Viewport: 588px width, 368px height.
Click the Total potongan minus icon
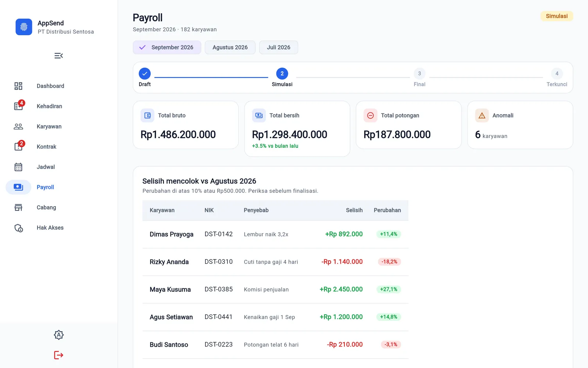(x=370, y=116)
